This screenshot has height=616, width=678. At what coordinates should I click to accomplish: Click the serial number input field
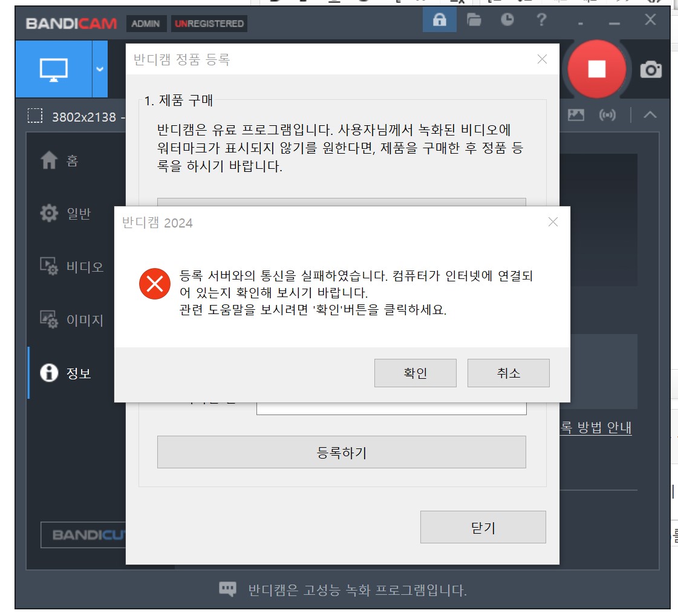[x=391, y=408]
